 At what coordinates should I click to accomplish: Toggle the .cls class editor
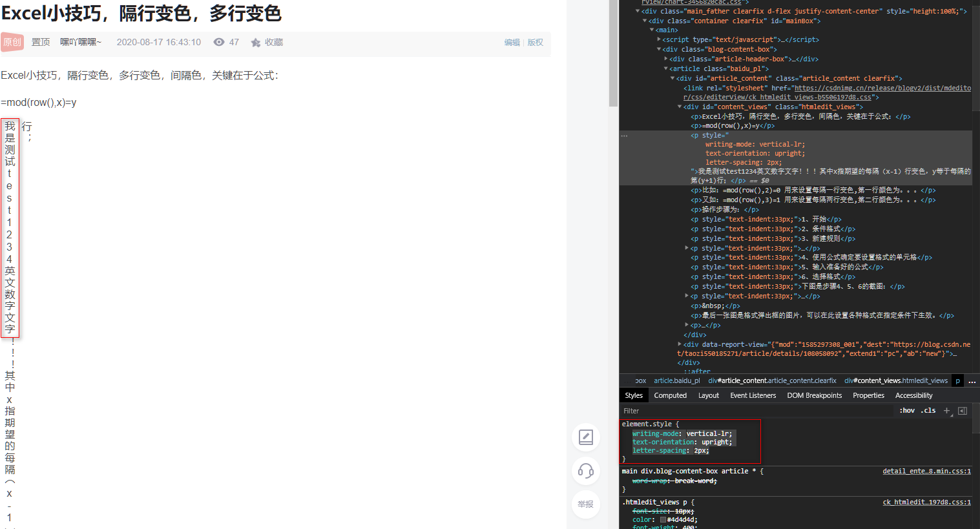click(x=929, y=411)
